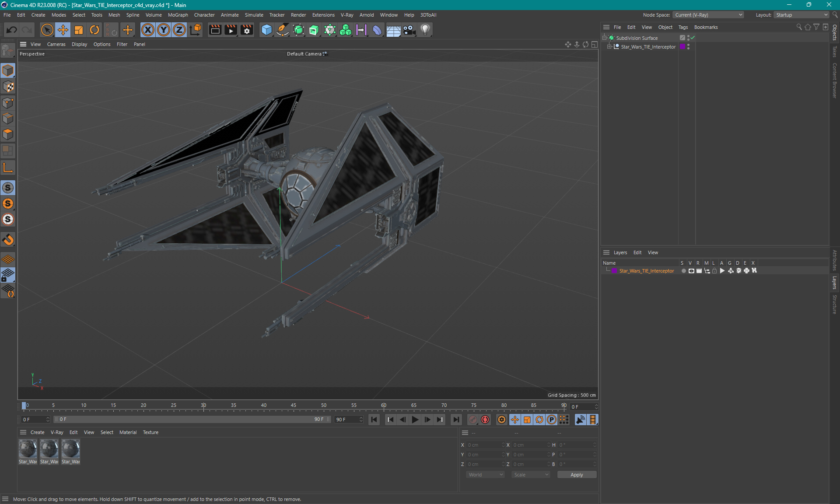
Task: Play animation forward
Action: click(415, 420)
